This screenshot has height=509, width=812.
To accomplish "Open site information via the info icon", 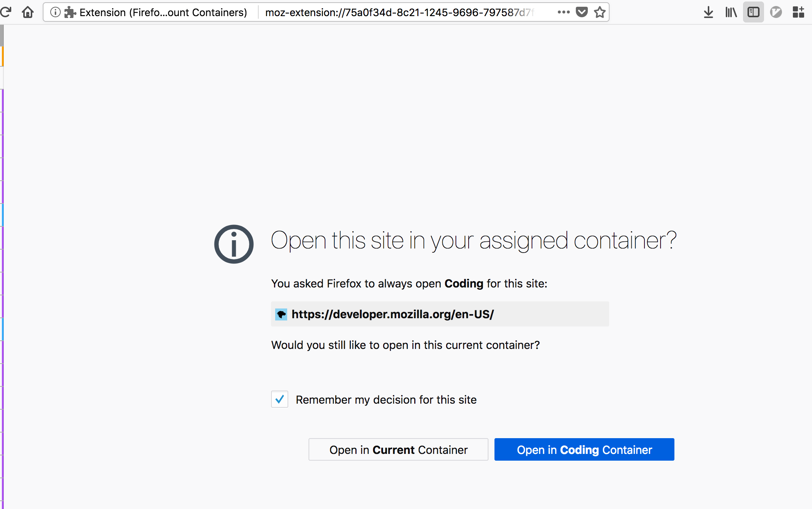I will point(55,12).
